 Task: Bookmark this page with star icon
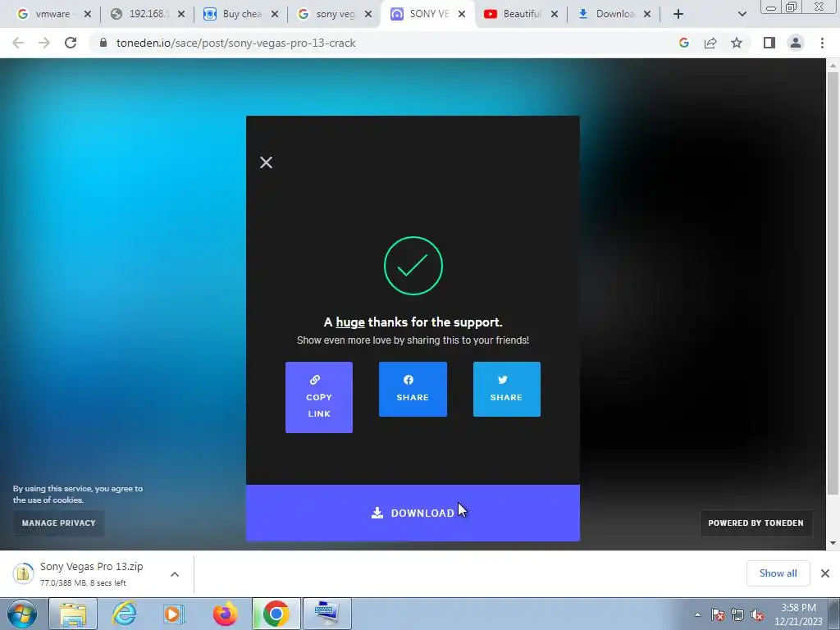pyautogui.click(x=737, y=43)
